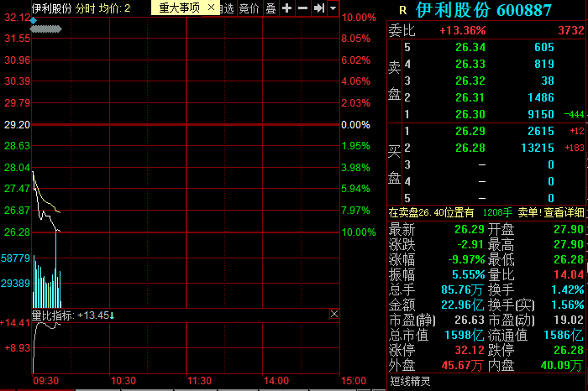Click the 总手 value 85.76万

[462, 289]
